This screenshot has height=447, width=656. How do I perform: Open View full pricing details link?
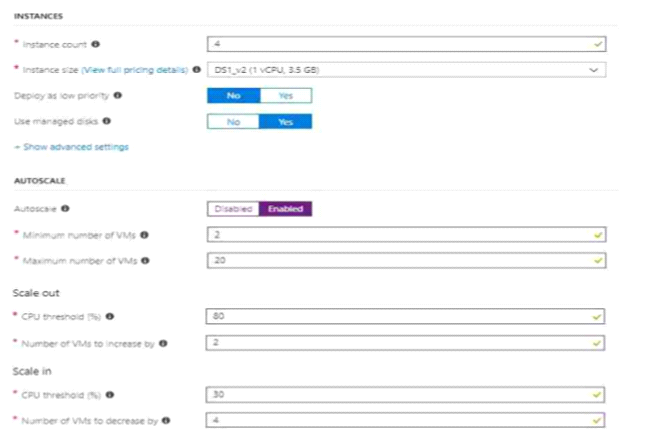tap(135, 70)
